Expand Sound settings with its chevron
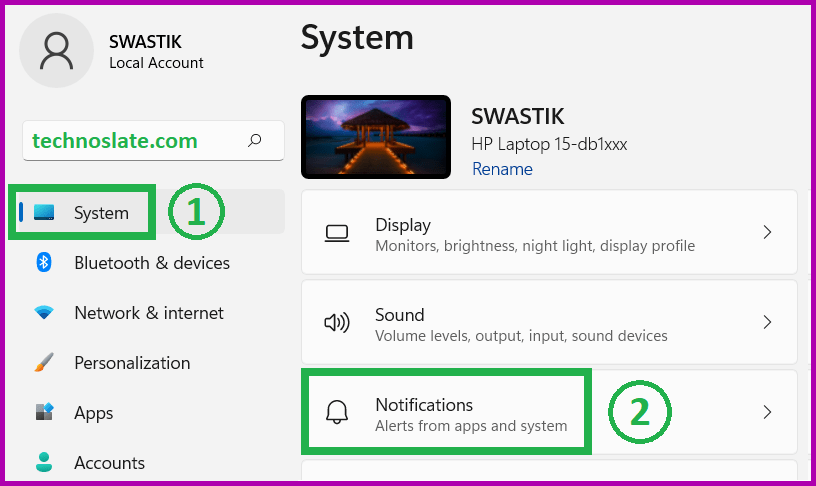 [767, 322]
